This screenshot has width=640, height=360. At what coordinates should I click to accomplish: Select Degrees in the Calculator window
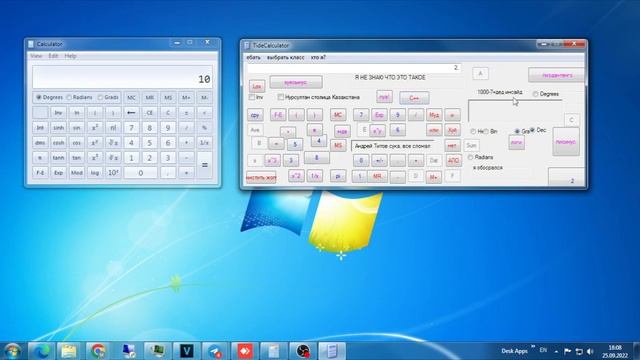point(49,98)
